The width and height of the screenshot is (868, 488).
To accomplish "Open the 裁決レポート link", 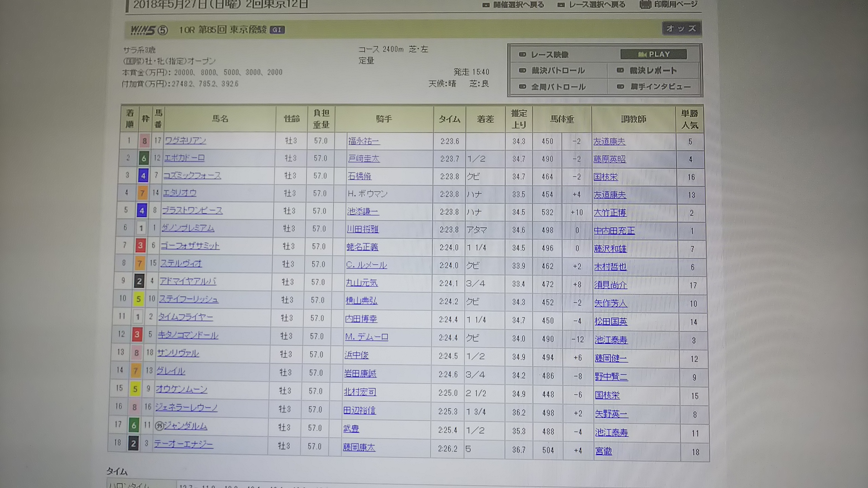I will click(653, 70).
